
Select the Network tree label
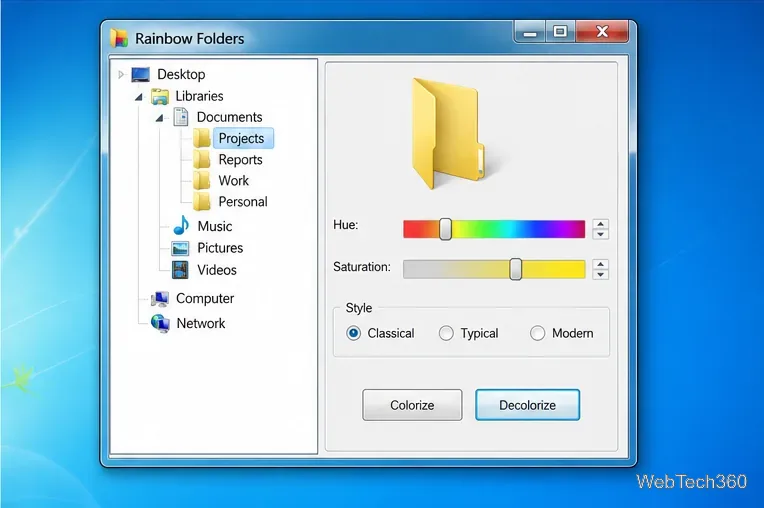[201, 323]
